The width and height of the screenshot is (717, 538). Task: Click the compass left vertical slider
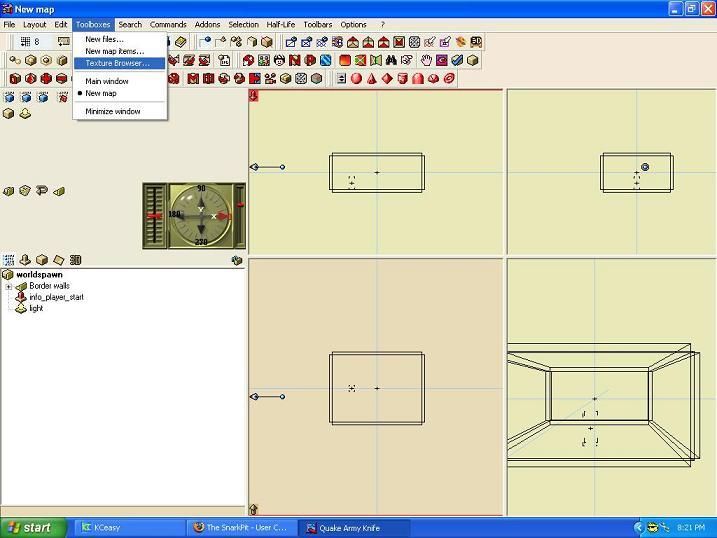(154, 216)
